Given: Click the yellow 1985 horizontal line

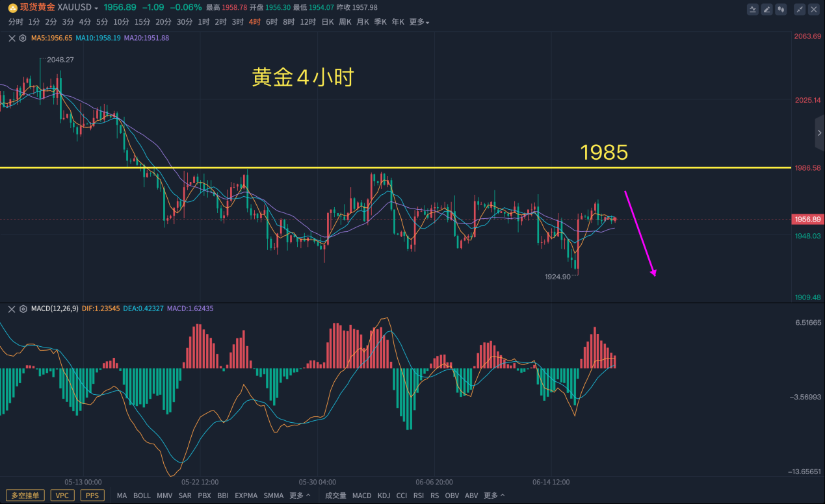Looking at the screenshot, I should [x=390, y=168].
